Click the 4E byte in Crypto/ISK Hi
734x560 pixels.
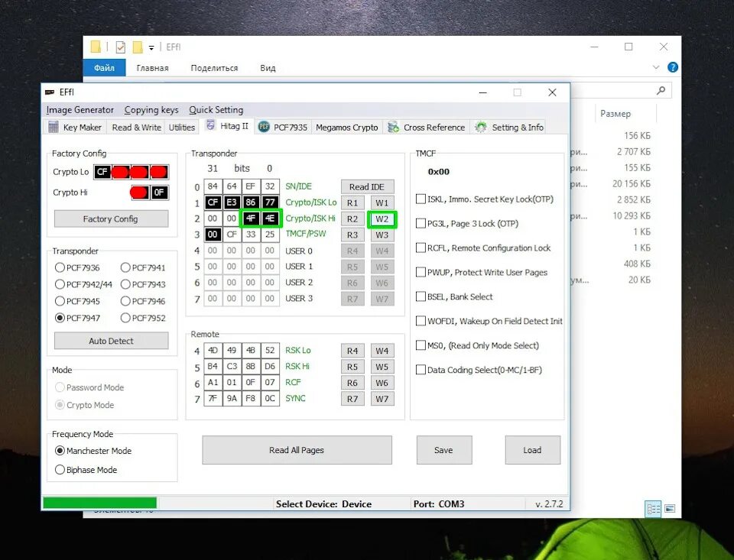click(x=270, y=218)
